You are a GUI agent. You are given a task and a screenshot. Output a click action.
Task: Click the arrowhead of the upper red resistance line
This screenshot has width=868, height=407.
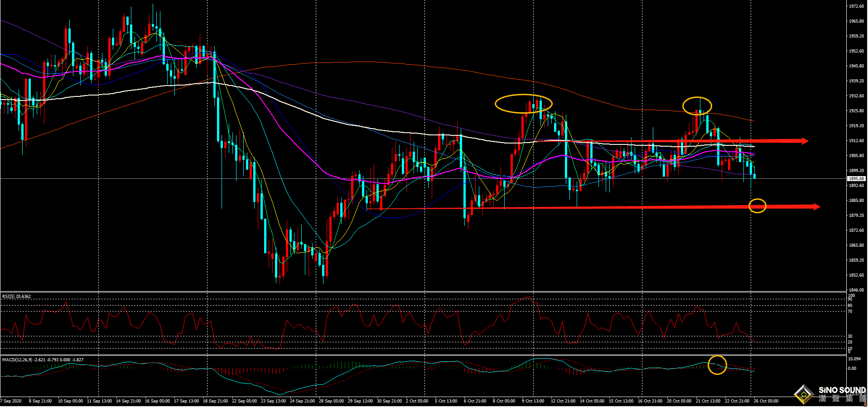pyautogui.click(x=804, y=141)
